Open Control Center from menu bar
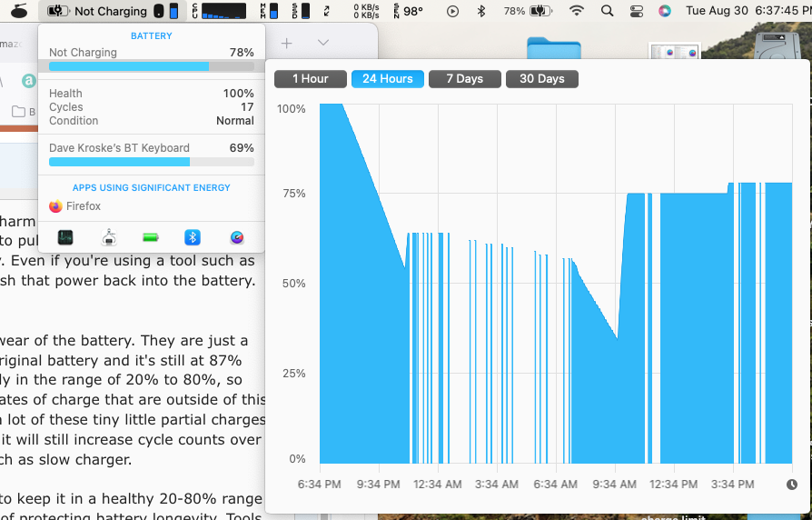 coord(637,11)
